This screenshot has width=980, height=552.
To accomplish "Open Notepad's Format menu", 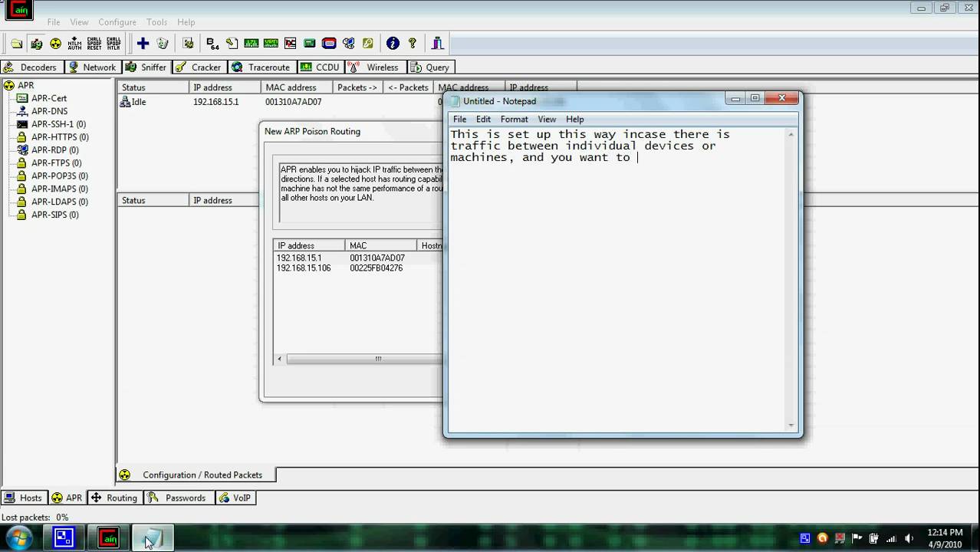I will tap(514, 120).
